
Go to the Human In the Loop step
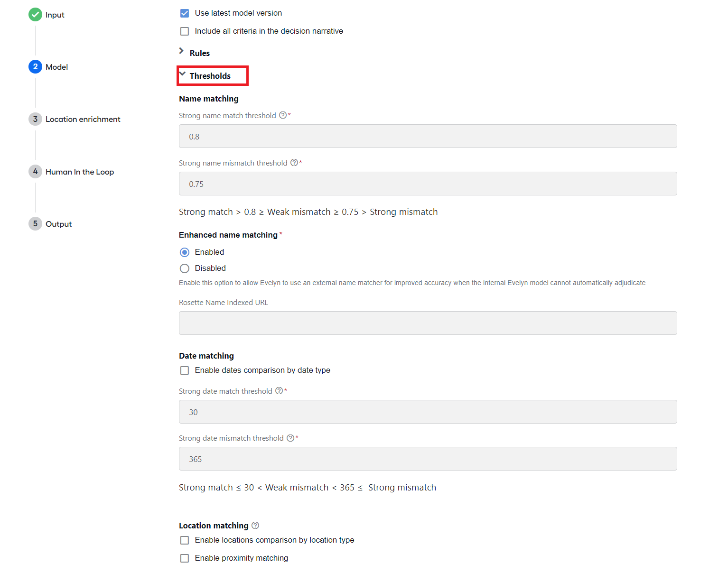(x=80, y=172)
